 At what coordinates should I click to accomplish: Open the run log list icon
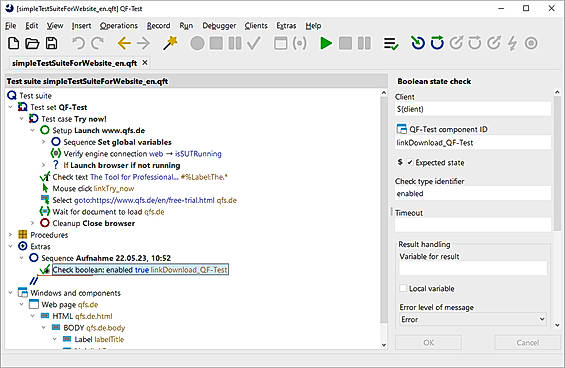coord(391,44)
